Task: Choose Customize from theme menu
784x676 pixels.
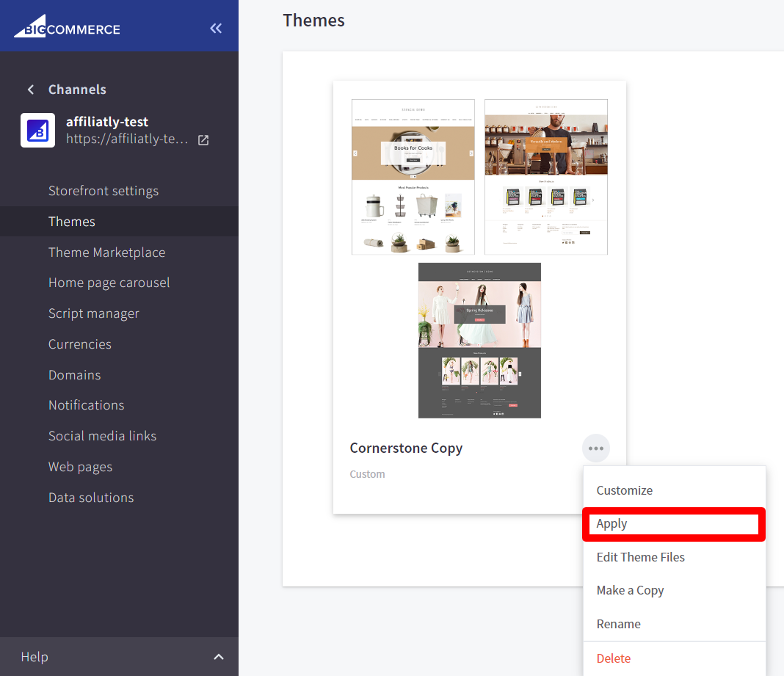Action: click(674, 490)
